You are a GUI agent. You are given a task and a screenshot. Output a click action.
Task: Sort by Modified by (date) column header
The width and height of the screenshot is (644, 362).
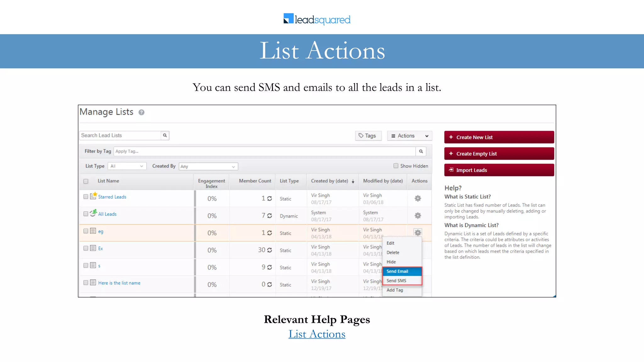pyautogui.click(x=383, y=181)
